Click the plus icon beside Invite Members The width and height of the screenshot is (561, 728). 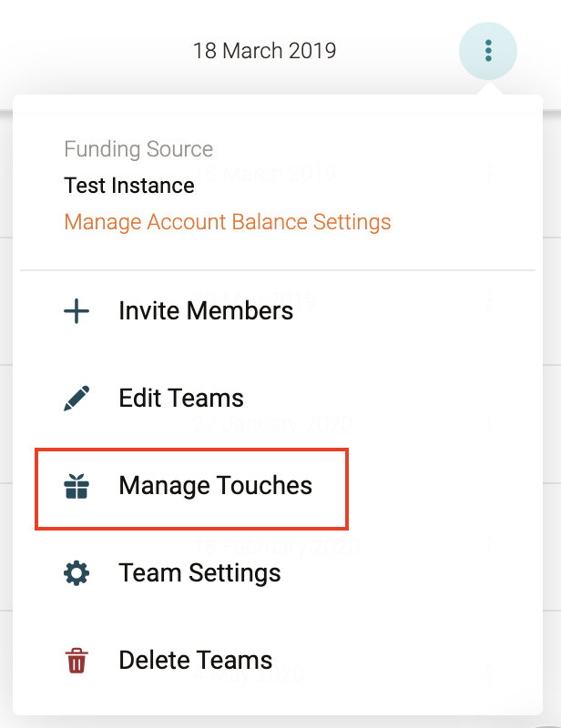(76, 311)
